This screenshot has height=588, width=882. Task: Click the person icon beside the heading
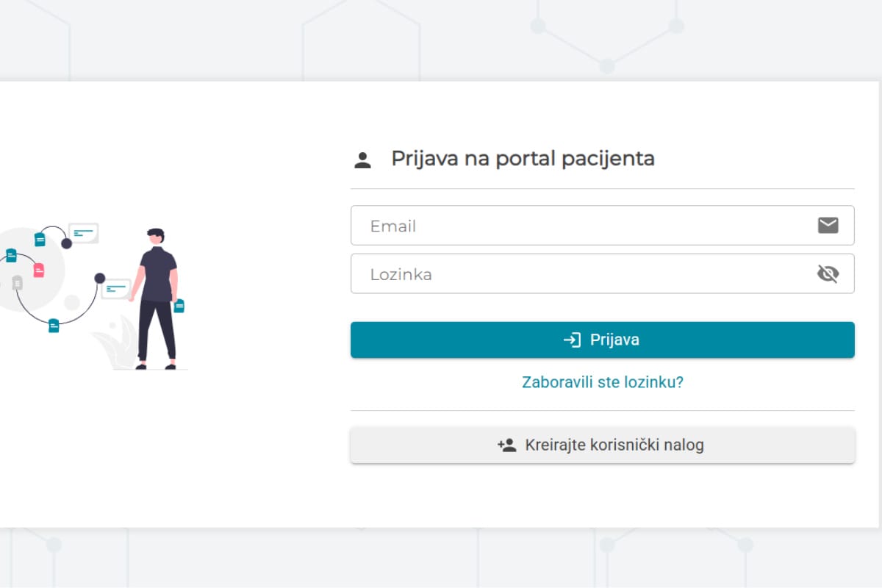(362, 160)
